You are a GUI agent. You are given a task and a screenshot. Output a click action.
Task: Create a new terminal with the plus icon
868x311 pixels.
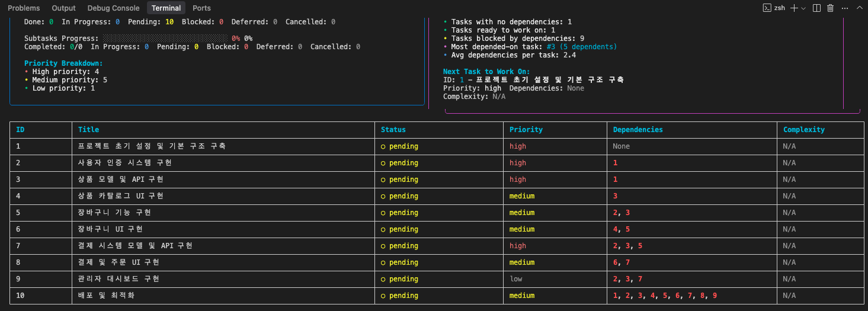[795, 8]
